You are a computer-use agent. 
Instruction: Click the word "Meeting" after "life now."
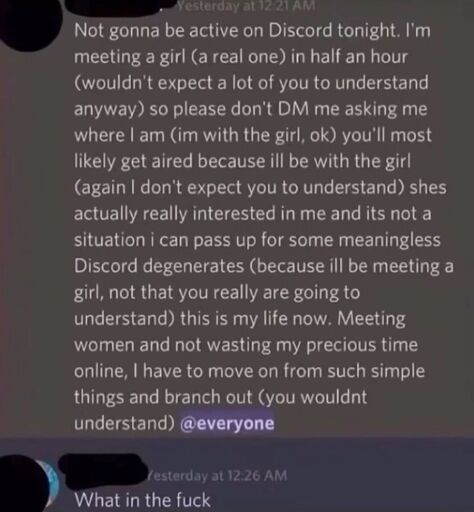[371, 319]
